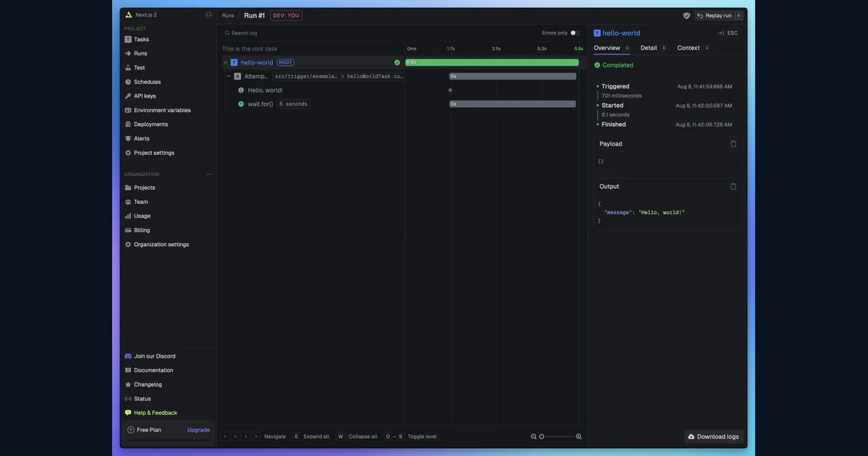Click the Hello, world! timeline dot
The height and width of the screenshot is (456, 868).
[x=450, y=90]
